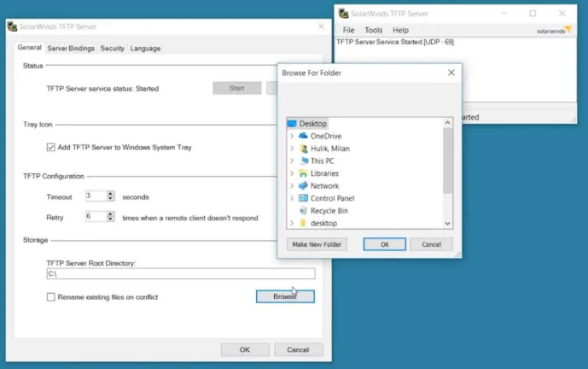Switch to the General tab
This screenshot has width=588, height=369.
click(29, 48)
